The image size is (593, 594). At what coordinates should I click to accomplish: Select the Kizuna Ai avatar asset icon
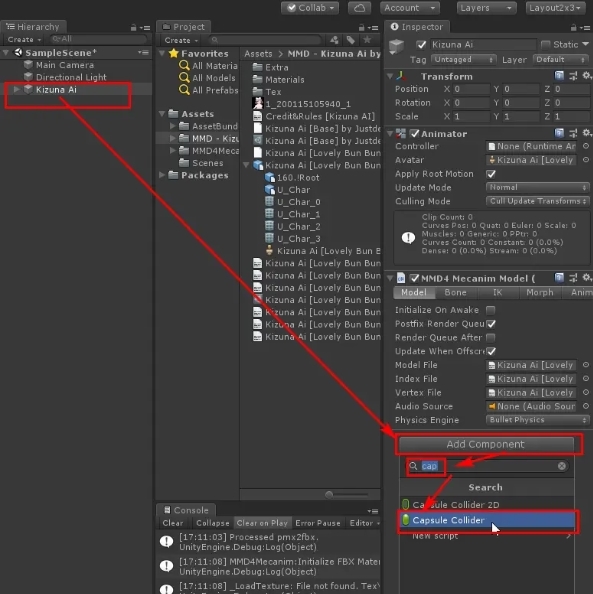pos(269,250)
